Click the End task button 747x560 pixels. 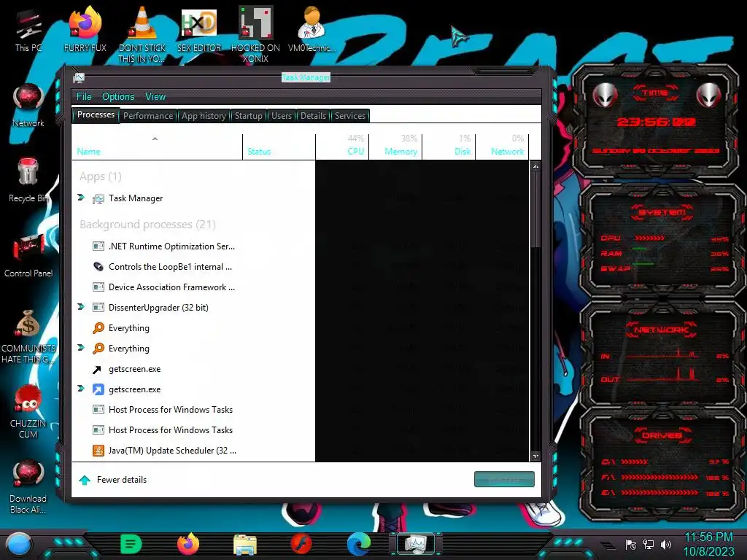[x=504, y=480]
